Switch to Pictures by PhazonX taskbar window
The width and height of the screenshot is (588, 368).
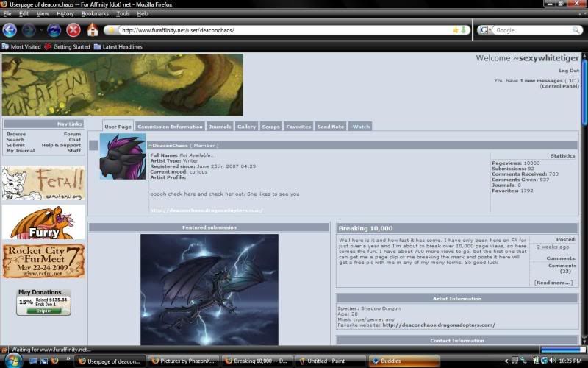[x=182, y=361]
